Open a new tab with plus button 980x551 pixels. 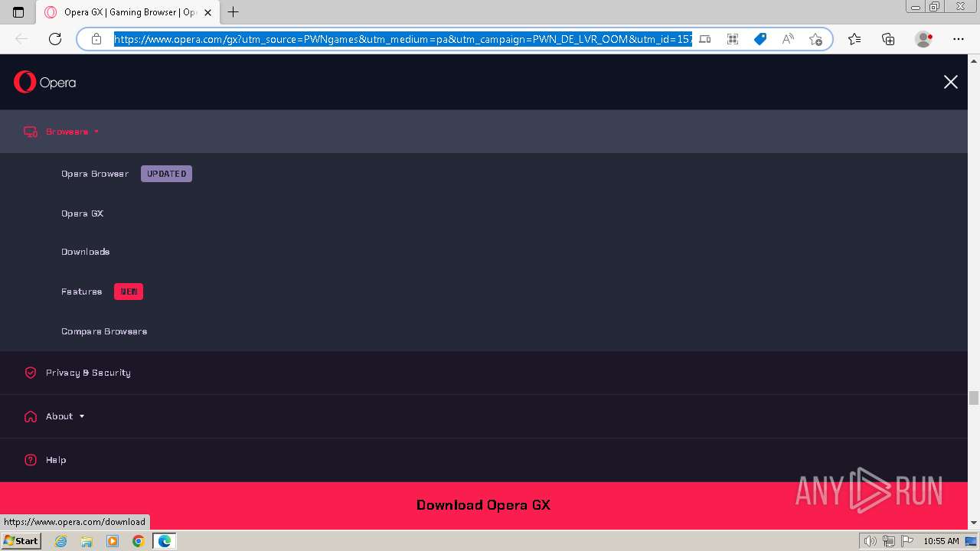tap(234, 12)
